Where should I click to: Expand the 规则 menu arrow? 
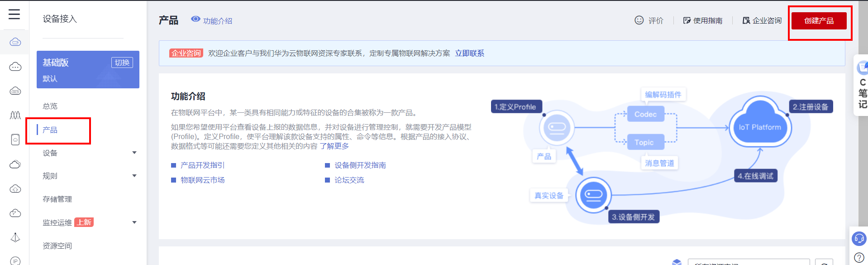(x=134, y=176)
